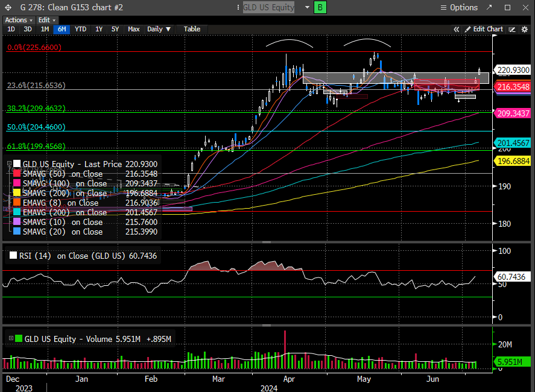The image size is (535, 392).
Task: Select the 0.0%(225.6600) Fibonacci label
Action: coord(34,48)
